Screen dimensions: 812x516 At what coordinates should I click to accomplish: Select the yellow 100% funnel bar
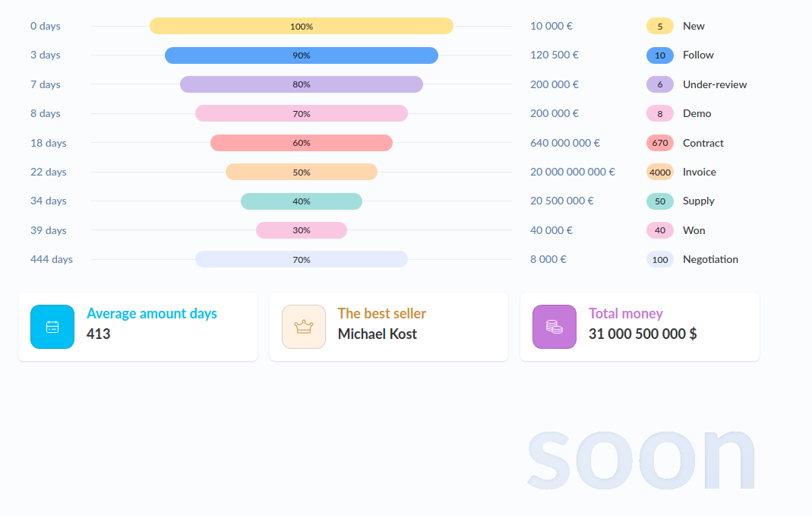(x=302, y=26)
